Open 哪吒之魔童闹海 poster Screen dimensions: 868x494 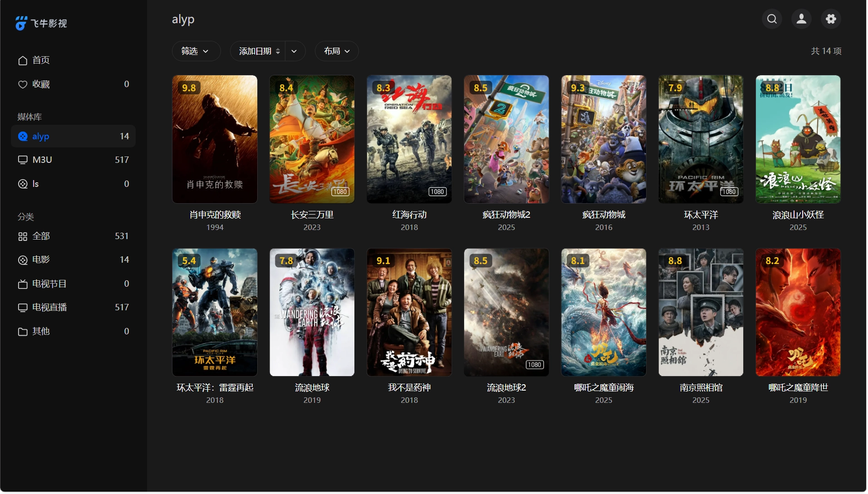point(603,313)
